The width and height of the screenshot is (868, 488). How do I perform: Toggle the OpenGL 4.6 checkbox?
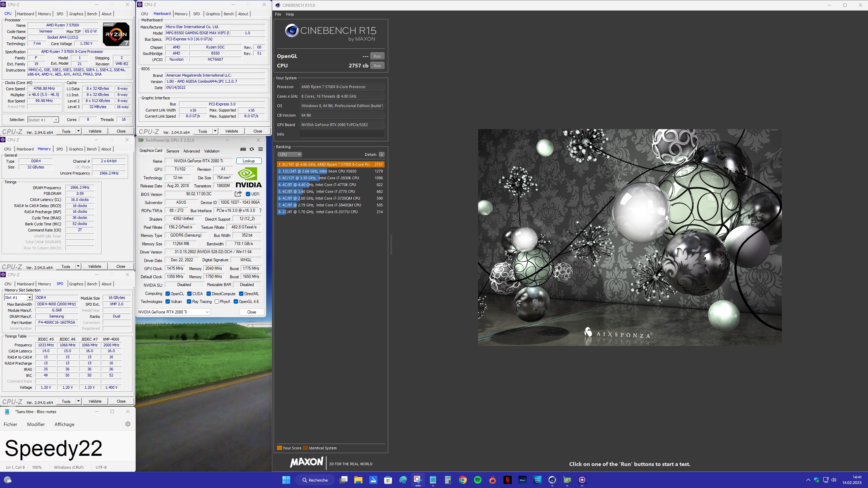236,302
